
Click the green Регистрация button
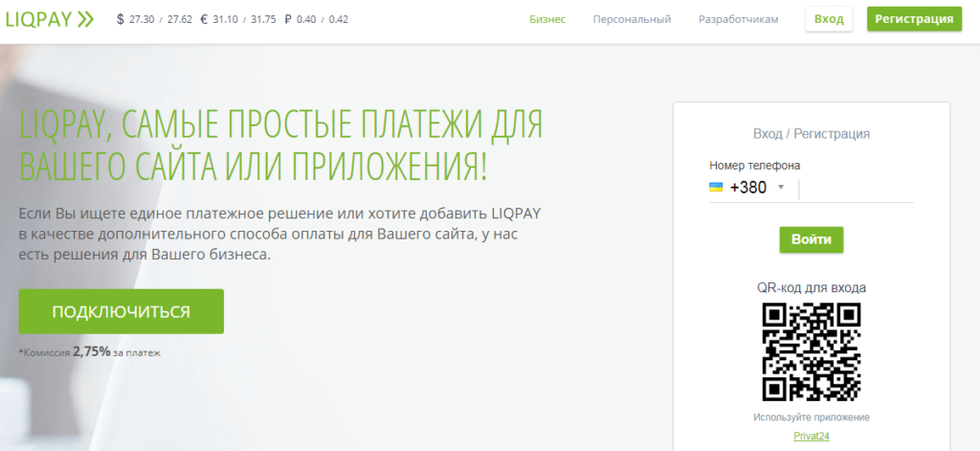click(914, 19)
